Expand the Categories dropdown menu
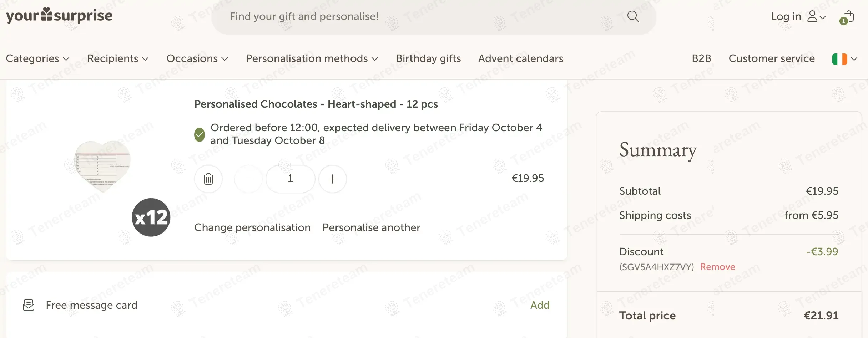Screen dimensions: 868x338 click(37, 58)
